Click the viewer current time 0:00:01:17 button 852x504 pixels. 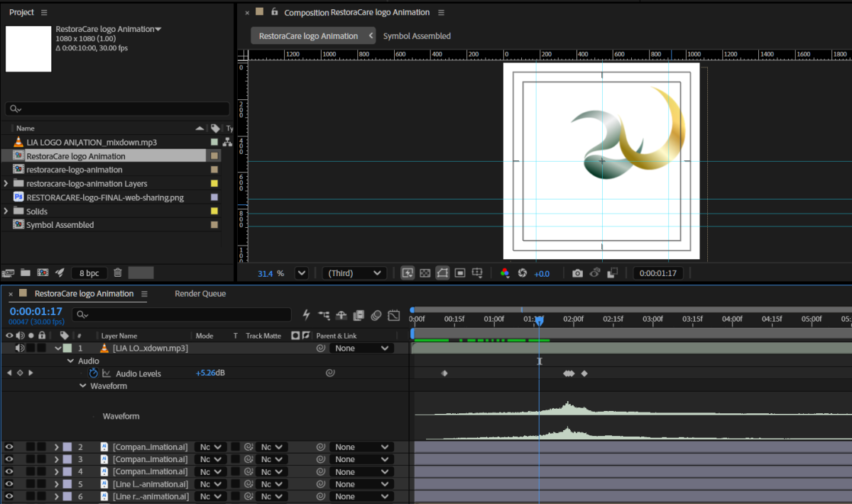click(657, 273)
